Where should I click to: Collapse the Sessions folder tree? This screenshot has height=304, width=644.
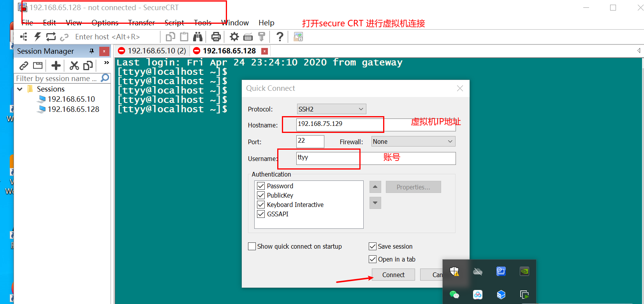[x=20, y=89]
